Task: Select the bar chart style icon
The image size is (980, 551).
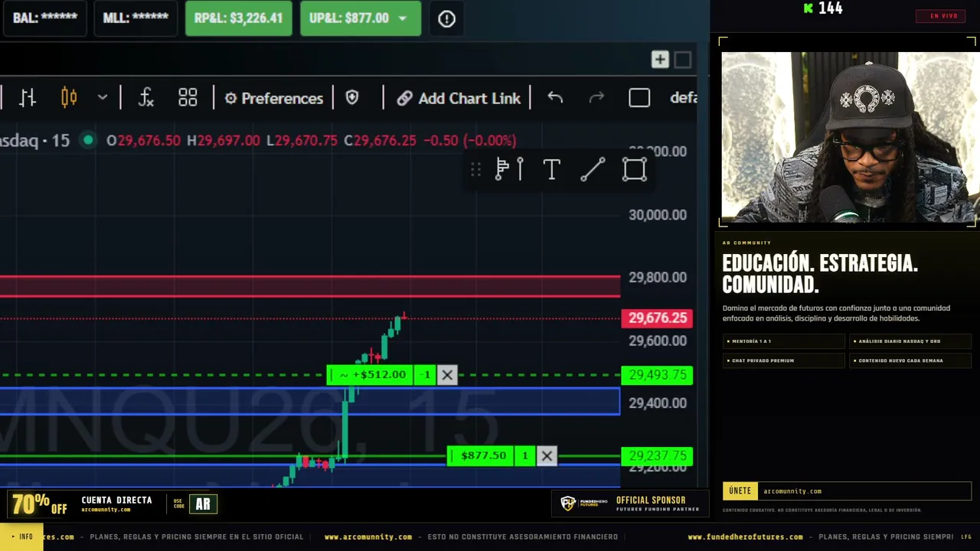Action: 28,98
